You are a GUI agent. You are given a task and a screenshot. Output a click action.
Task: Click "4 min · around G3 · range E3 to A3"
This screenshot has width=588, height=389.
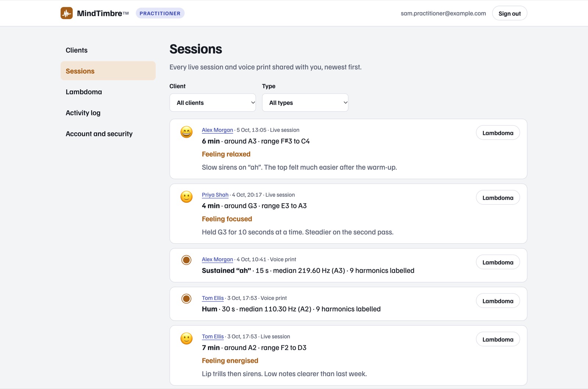coord(254,206)
